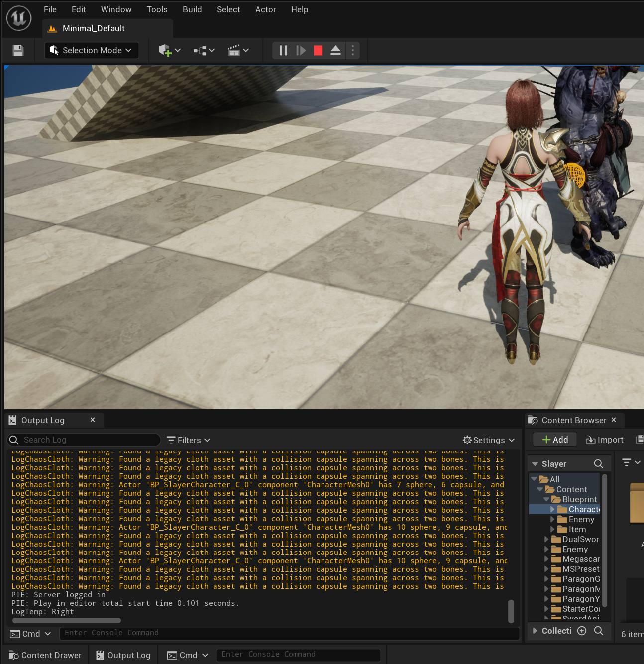
Task: Click the folder asset thumbnail in Content Browser
Action: [637, 503]
